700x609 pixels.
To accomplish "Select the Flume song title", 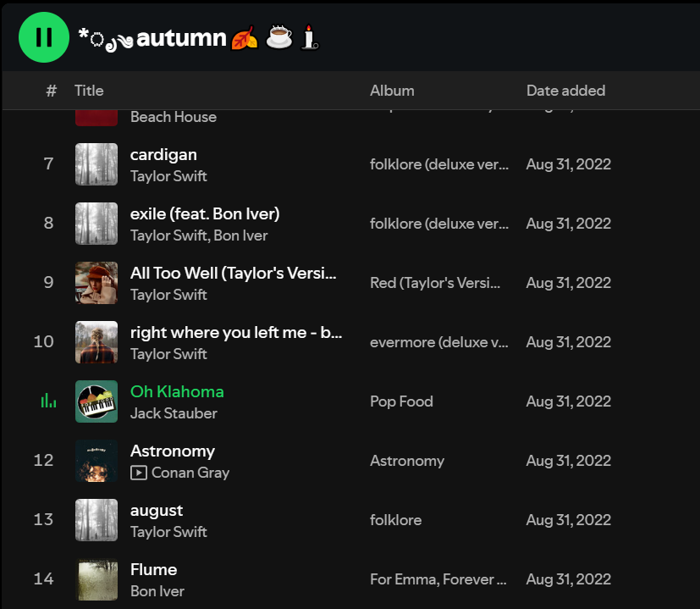I will click(153, 570).
